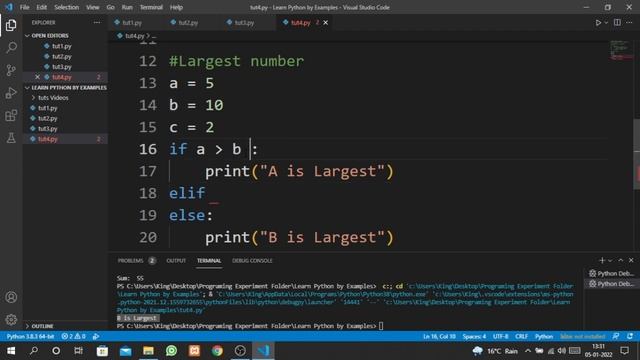Create a new terminal with plus icon

[602, 260]
